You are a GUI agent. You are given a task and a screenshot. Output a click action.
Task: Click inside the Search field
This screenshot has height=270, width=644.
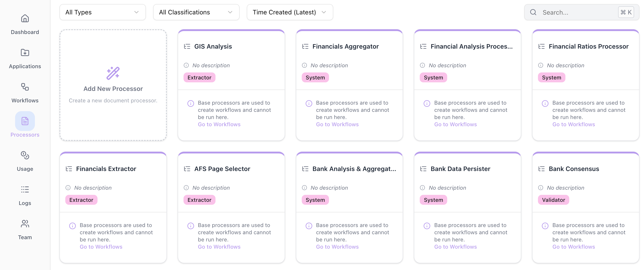click(x=570, y=12)
